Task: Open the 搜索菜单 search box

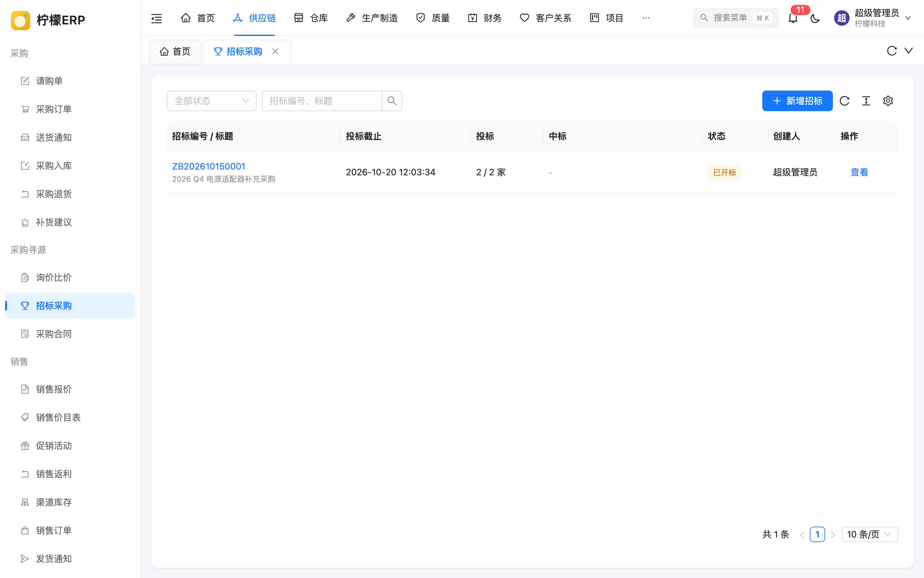Action: coord(735,18)
